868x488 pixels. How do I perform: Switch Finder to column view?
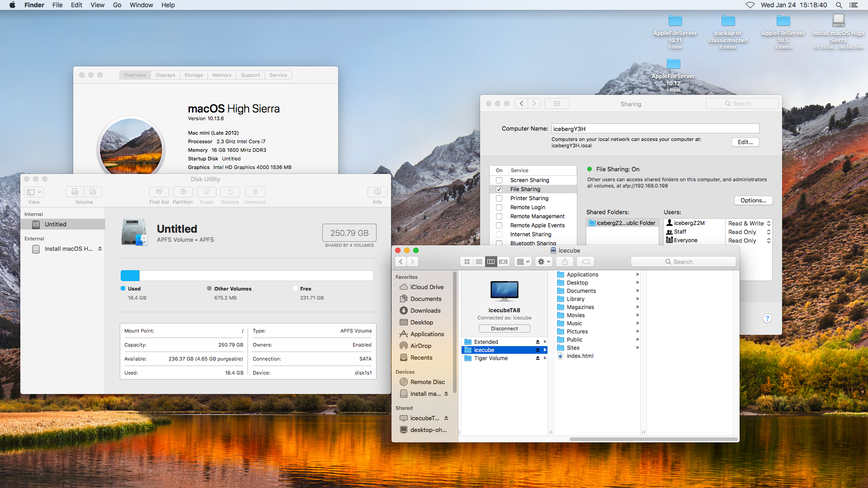click(491, 262)
